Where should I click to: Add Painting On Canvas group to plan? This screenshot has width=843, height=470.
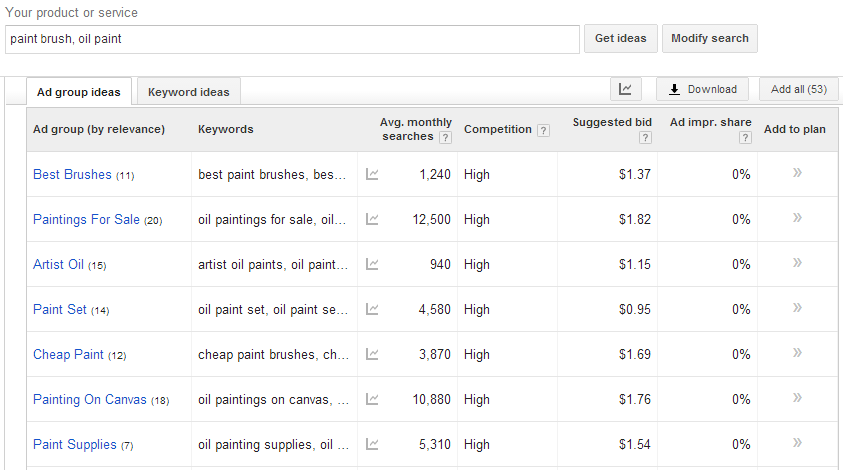pos(797,397)
